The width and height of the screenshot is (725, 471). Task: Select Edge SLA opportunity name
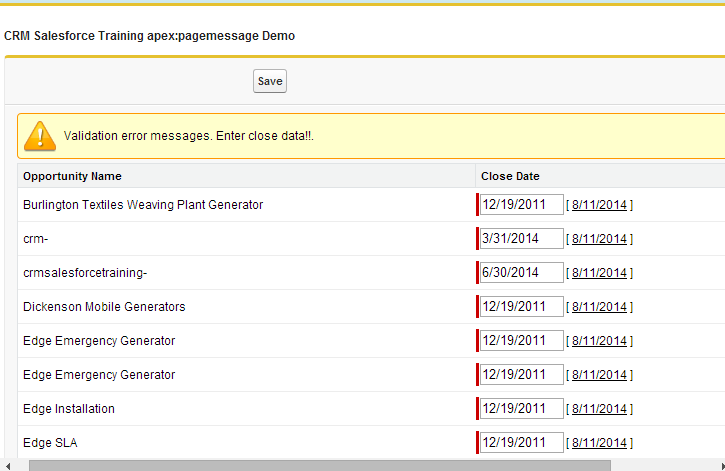pyautogui.click(x=50, y=443)
